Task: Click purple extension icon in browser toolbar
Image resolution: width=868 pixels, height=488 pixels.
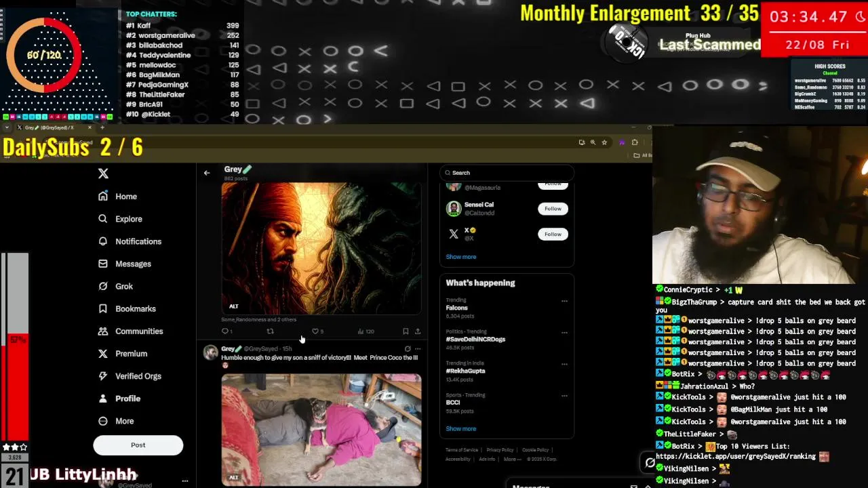Action: (622, 142)
